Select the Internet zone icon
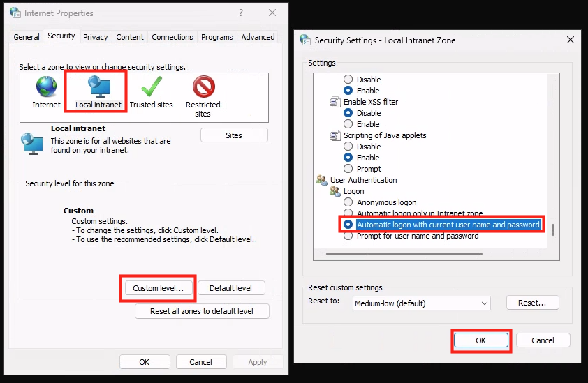Screen dimensions: 588x383 coord(46,88)
